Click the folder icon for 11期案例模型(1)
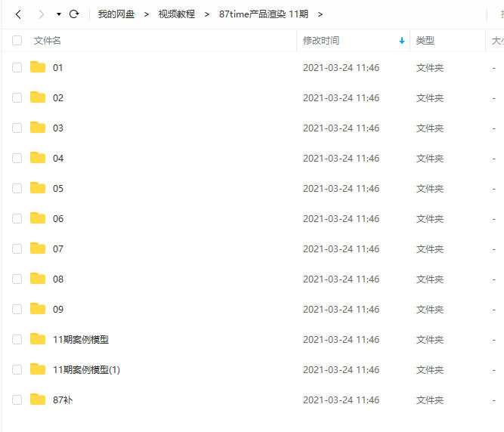This screenshot has width=504, height=432. tap(38, 369)
